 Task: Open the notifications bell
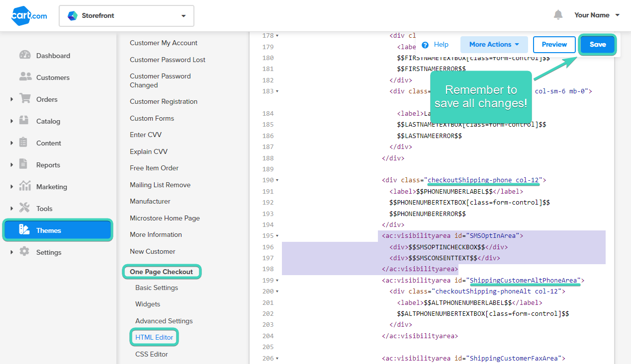(558, 15)
